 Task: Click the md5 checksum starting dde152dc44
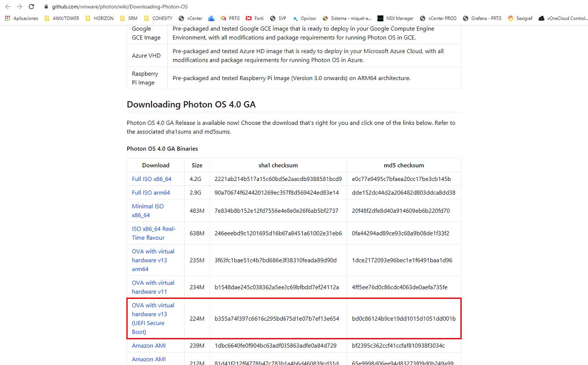(404, 192)
